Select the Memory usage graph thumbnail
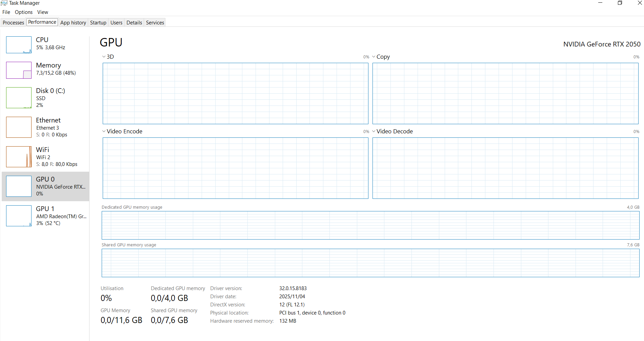The image size is (644, 341). pyautogui.click(x=19, y=70)
